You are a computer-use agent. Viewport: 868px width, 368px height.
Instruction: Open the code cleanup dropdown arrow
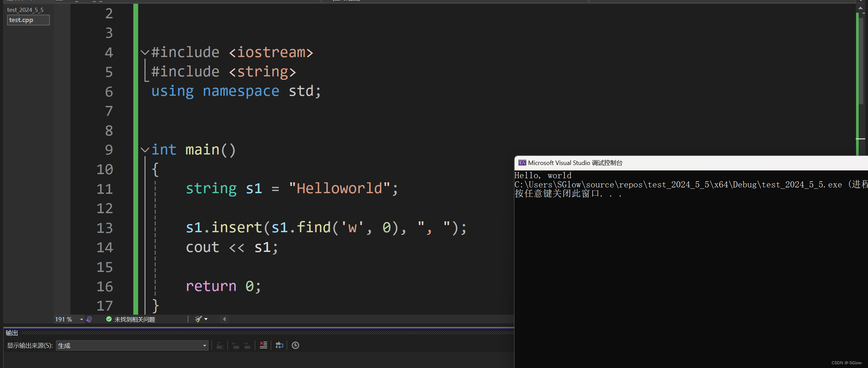(206, 319)
